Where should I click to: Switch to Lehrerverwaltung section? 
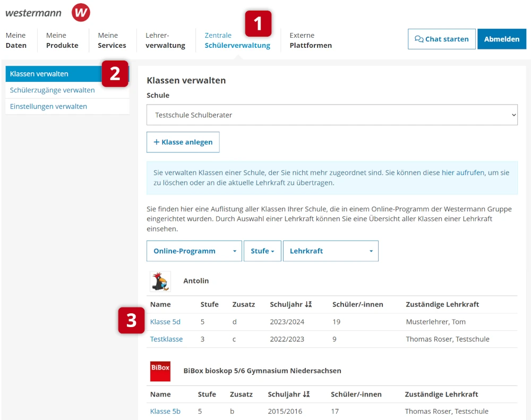(165, 40)
